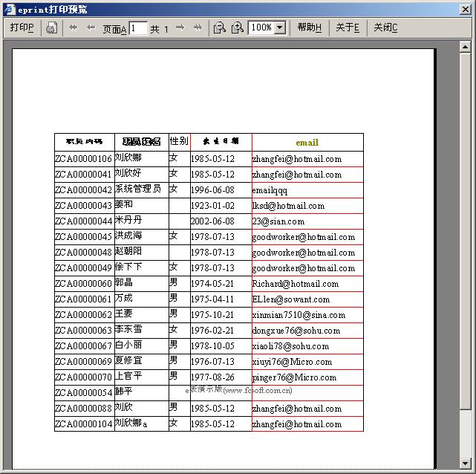Click the email column header
This screenshot has height=474, width=476.
point(307,142)
